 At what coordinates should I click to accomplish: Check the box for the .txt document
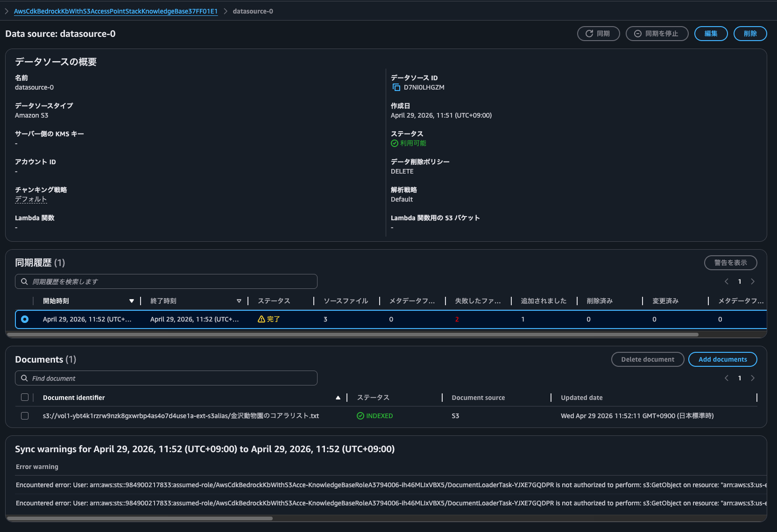pyautogui.click(x=25, y=416)
